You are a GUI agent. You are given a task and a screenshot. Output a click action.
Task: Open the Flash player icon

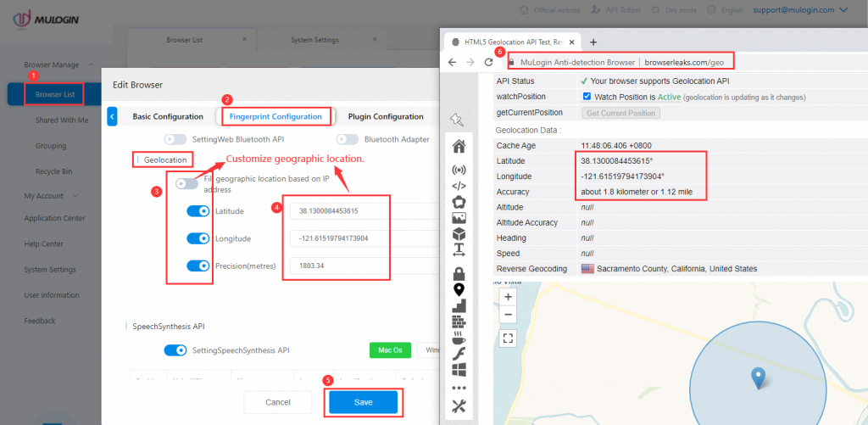tap(459, 353)
